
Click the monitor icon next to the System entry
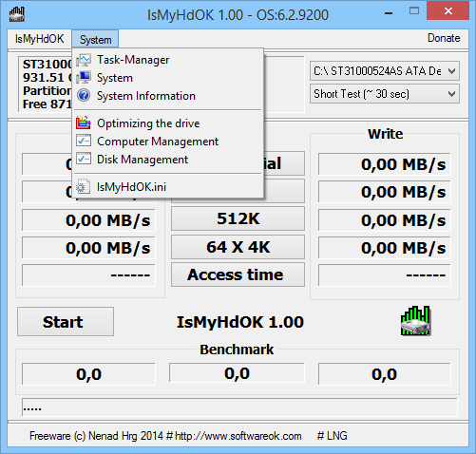point(84,78)
